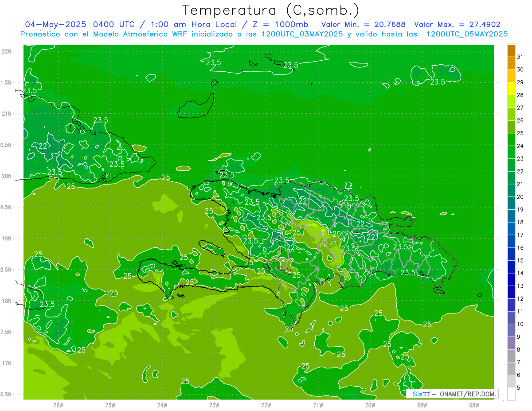Click the '15' label on the color legend
Screen dimensions: 532x411
520,260
